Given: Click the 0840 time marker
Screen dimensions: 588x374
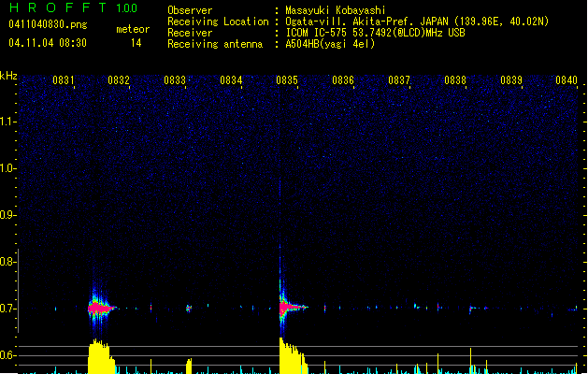Looking at the screenshot, I should tap(566, 80).
